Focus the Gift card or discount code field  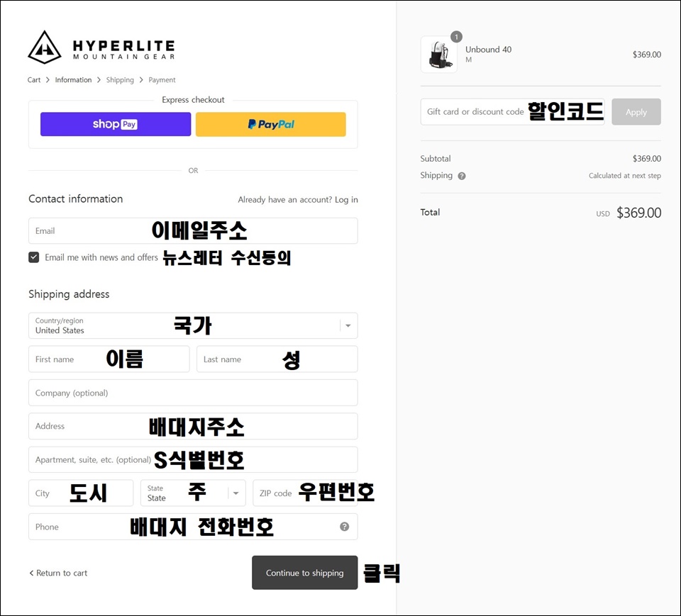point(512,112)
